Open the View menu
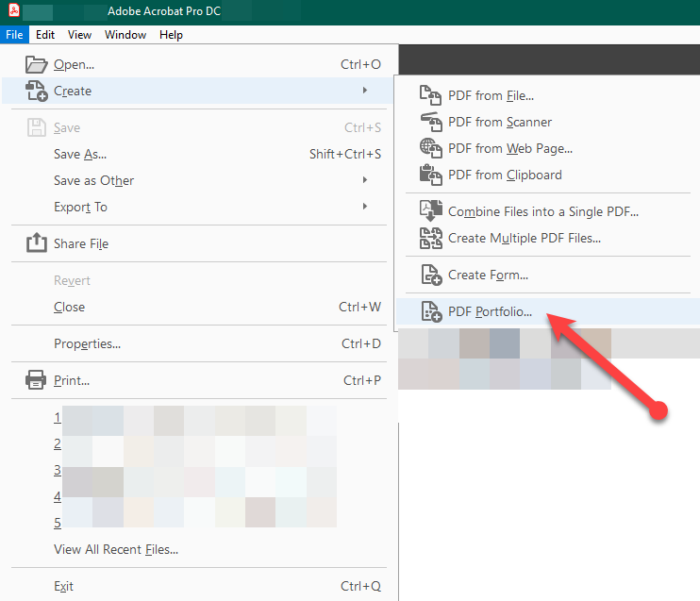This screenshot has height=601, width=700. click(x=79, y=35)
